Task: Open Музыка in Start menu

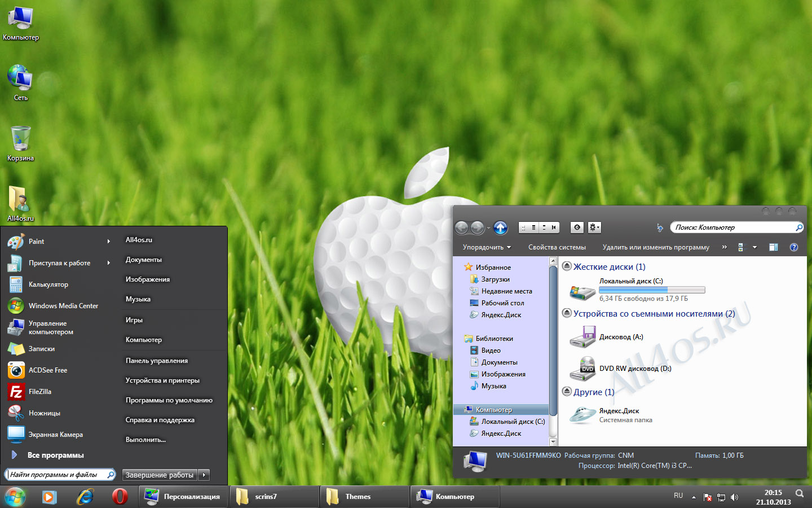Action: (138, 299)
